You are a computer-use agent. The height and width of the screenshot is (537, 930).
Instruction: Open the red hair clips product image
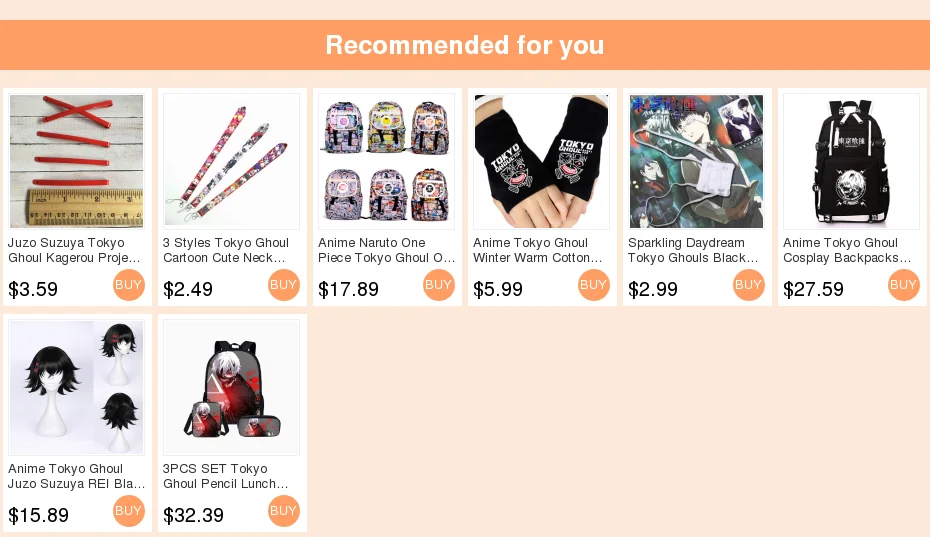(77, 161)
